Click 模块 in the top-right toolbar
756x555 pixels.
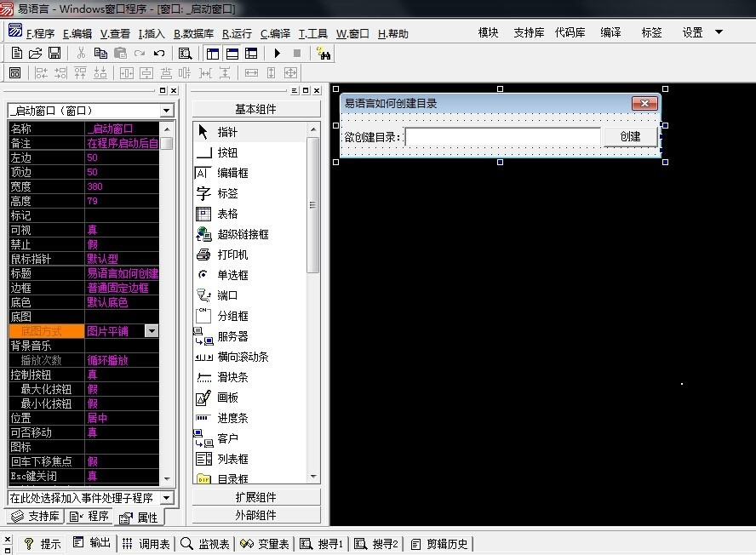coord(488,32)
